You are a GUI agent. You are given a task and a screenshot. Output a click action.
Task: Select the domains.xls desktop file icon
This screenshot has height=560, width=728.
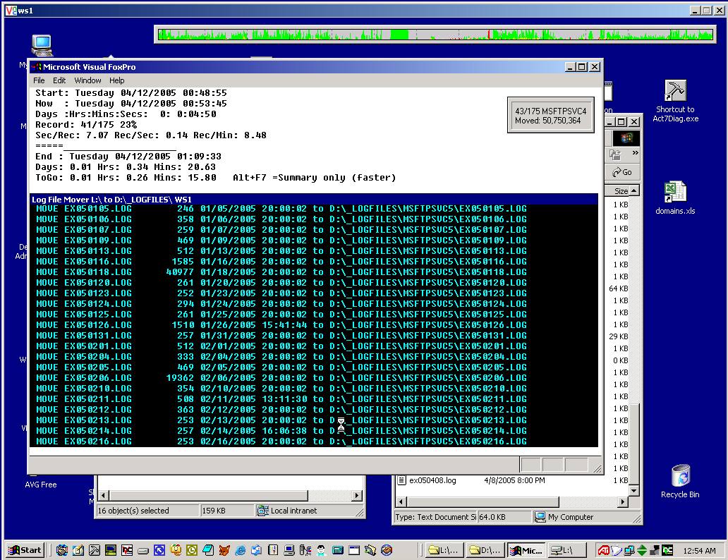(675, 198)
